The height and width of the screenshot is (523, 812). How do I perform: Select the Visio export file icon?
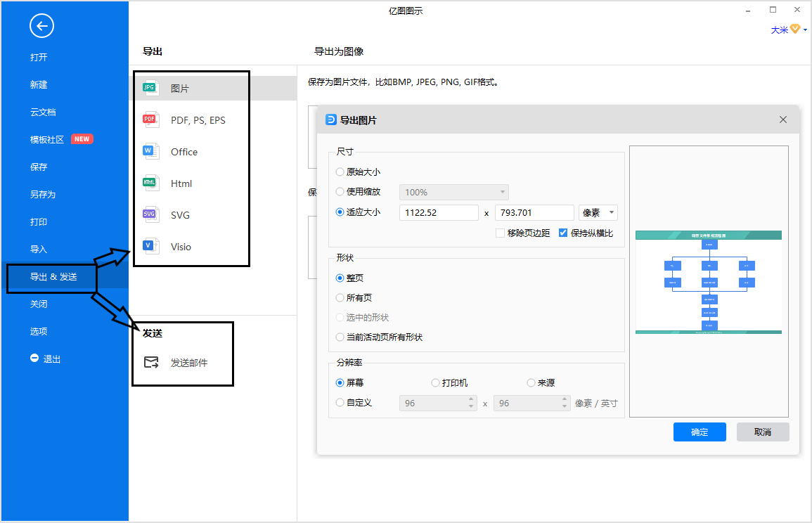(150, 246)
